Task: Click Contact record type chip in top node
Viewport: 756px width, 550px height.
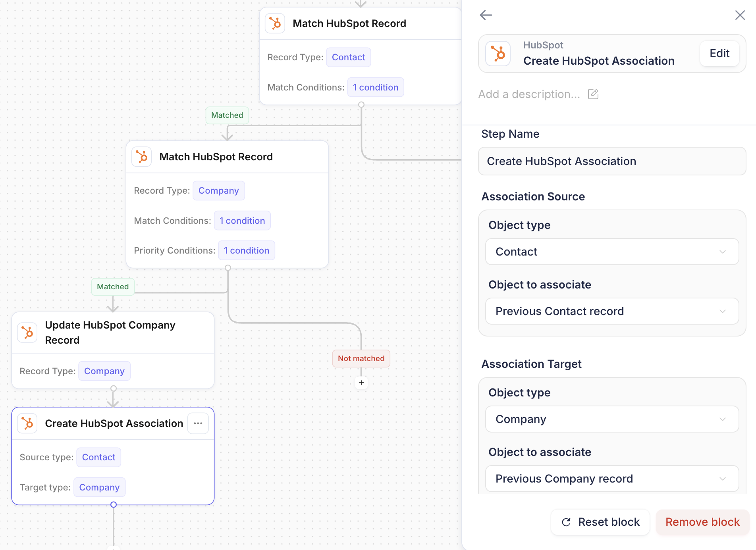Action: (349, 57)
